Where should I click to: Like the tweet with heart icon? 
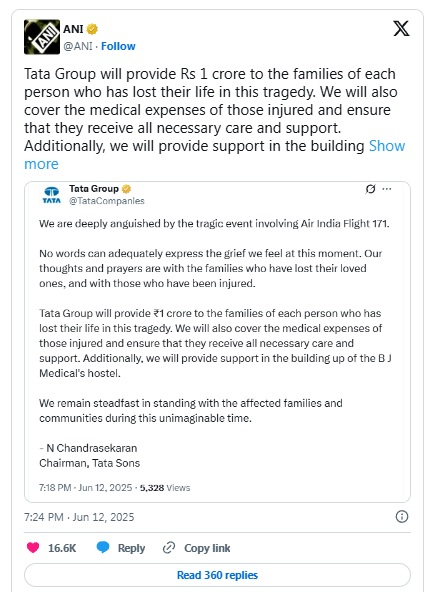pyautogui.click(x=33, y=547)
